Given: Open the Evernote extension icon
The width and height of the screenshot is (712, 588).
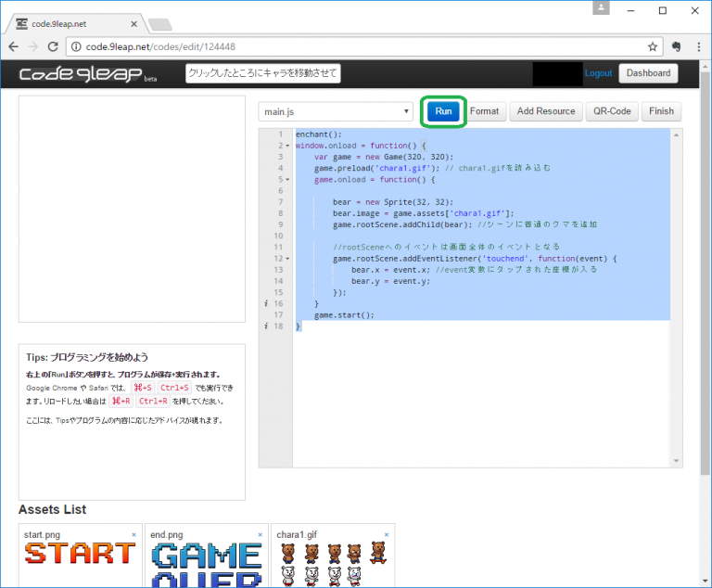Looking at the screenshot, I should pos(676,45).
